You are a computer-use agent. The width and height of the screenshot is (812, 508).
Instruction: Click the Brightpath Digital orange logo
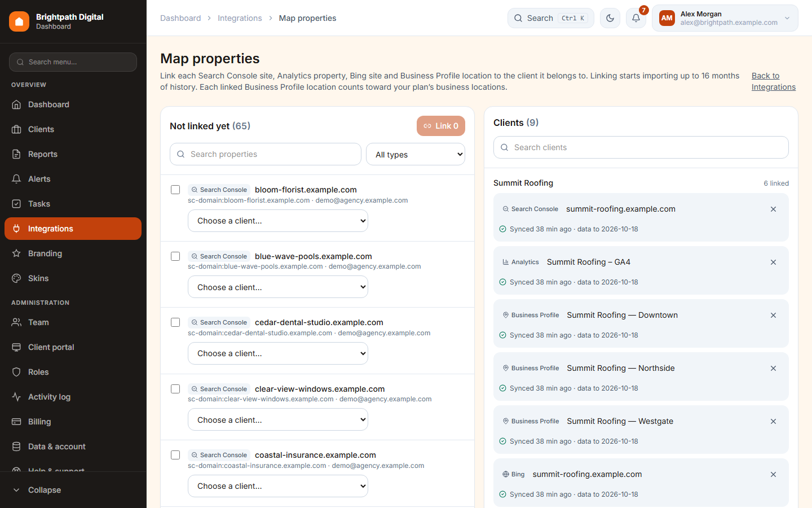[x=19, y=21]
